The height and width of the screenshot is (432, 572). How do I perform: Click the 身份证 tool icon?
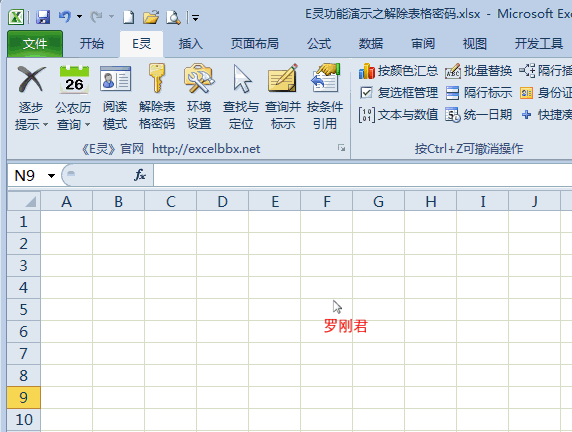point(526,93)
